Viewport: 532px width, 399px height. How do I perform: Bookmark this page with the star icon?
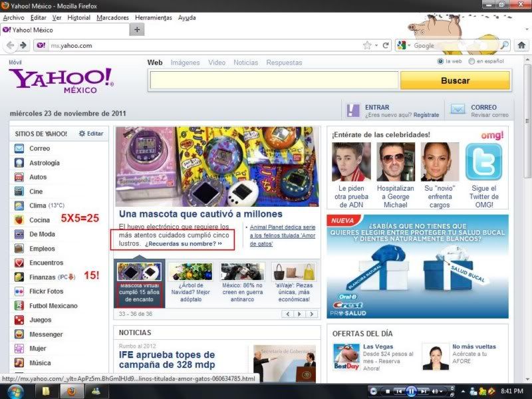tap(367, 45)
